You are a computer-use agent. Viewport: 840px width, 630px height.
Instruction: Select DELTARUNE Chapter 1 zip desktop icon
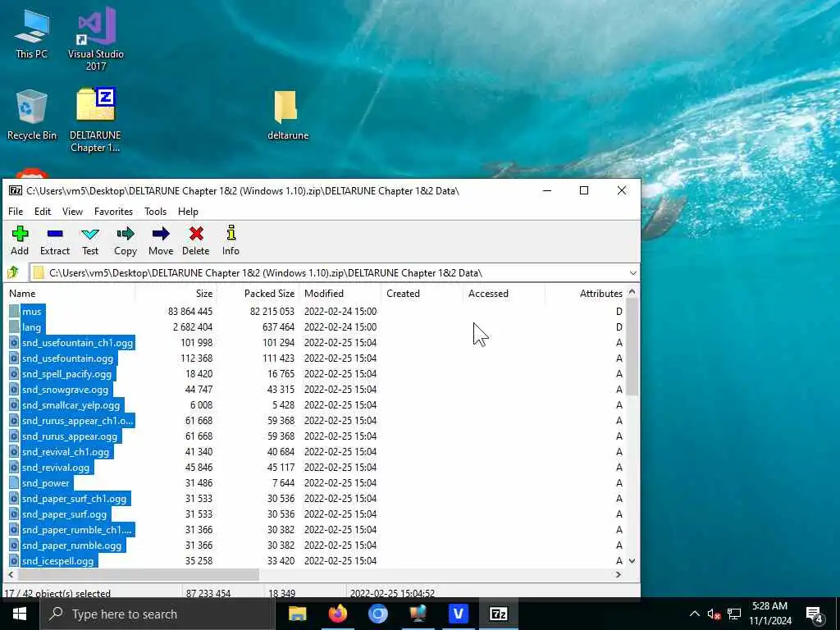[x=95, y=120]
